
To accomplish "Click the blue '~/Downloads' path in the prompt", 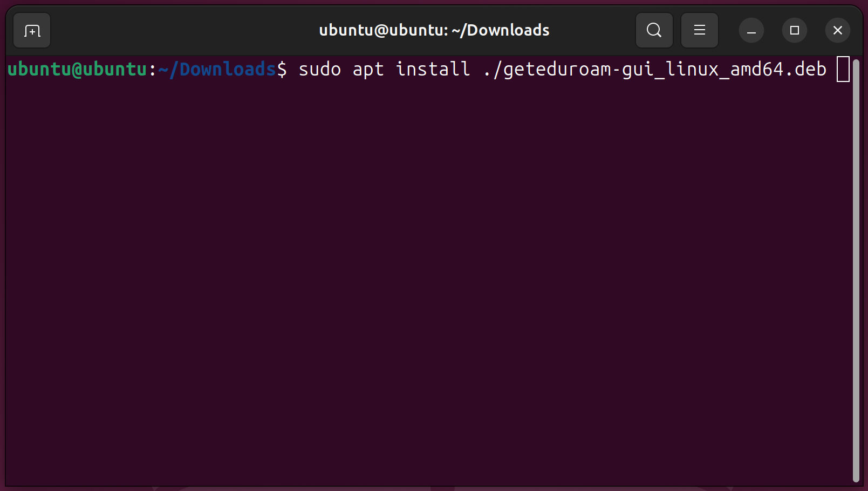I will point(217,70).
